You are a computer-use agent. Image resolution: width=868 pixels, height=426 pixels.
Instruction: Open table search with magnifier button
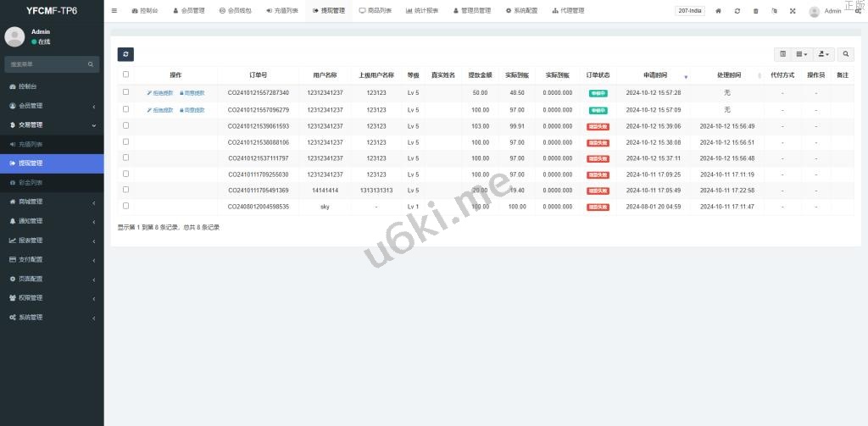click(x=846, y=54)
